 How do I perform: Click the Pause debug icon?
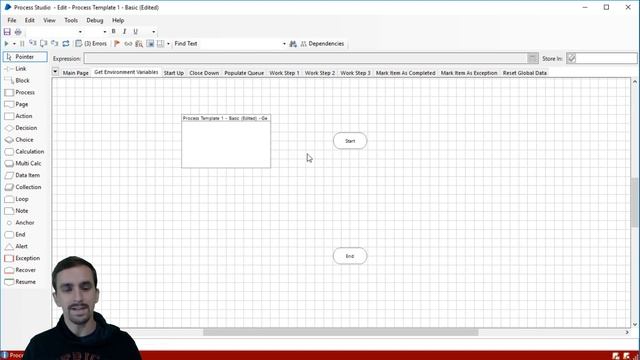[x=22, y=43]
